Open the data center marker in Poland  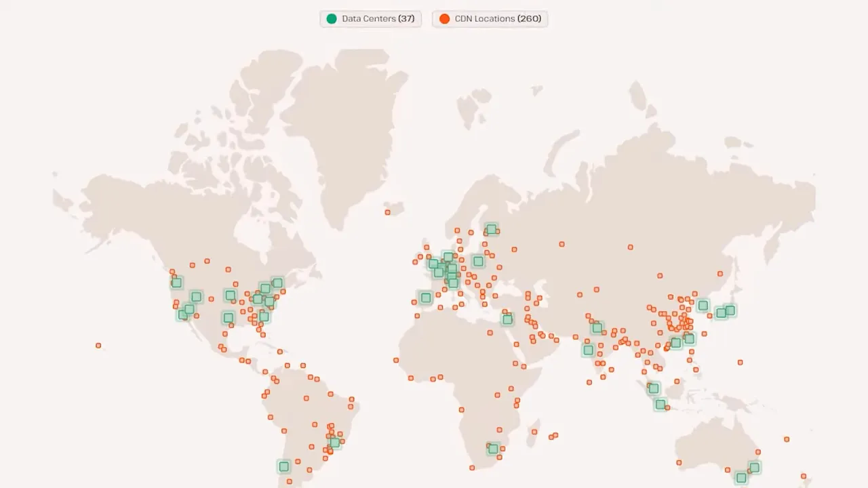click(x=478, y=261)
